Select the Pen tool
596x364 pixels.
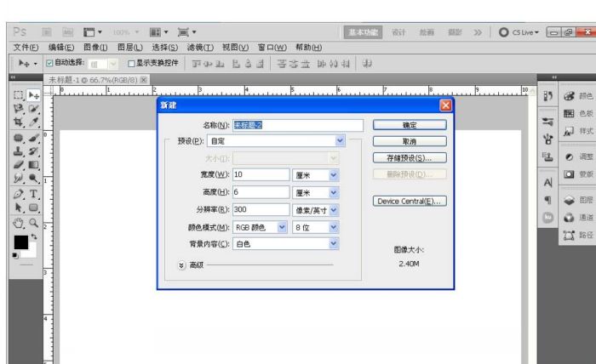pyautogui.click(x=18, y=194)
